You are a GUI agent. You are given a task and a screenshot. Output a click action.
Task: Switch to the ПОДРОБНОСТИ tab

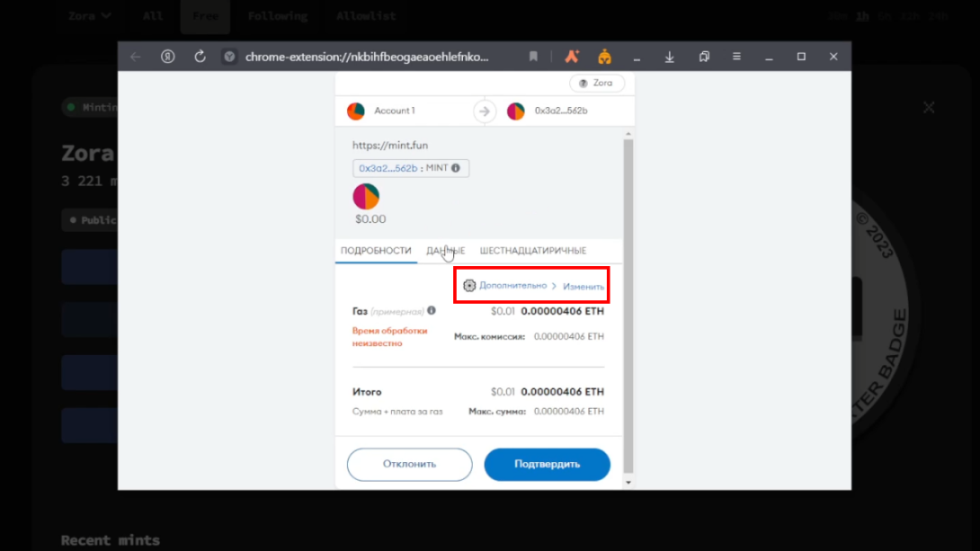pos(376,251)
